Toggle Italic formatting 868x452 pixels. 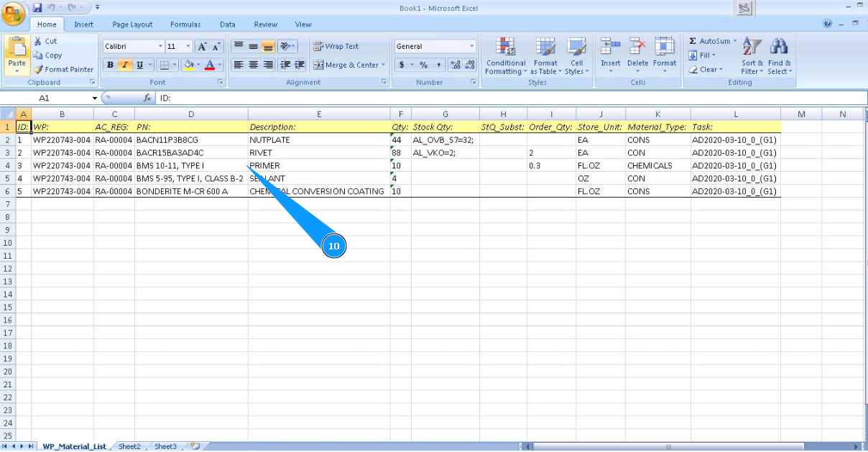(x=125, y=65)
